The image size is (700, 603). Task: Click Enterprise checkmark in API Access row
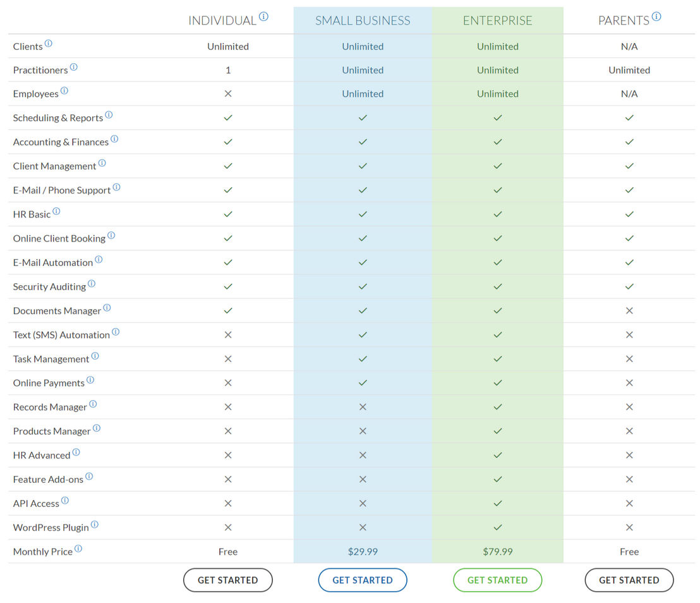[497, 503]
